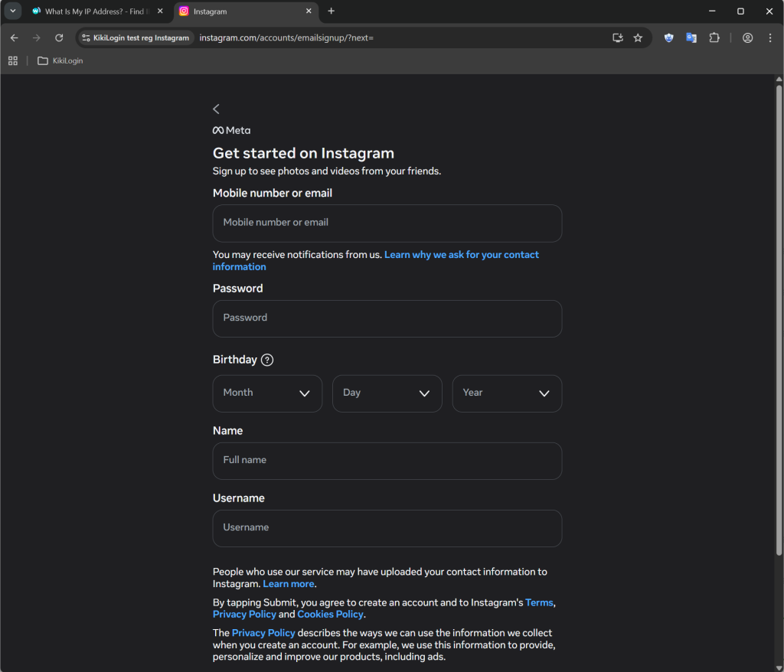Screen dimensions: 784x672
Task: Open the Month birthday dropdown
Action: pyautogui.click(x=267, y=393)
